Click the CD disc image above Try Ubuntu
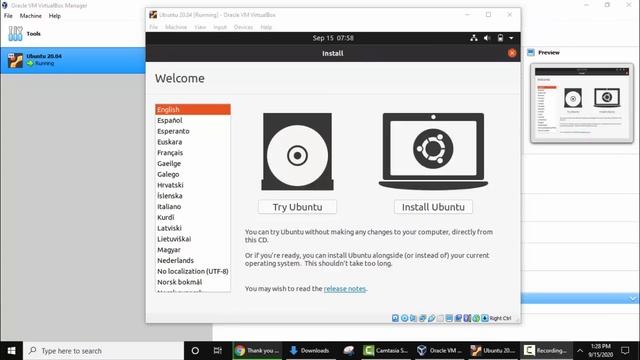 click(298, 151)
